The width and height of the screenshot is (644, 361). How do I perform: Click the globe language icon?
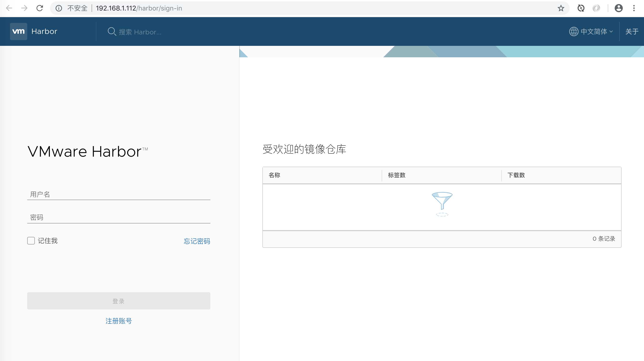[573, 32]
